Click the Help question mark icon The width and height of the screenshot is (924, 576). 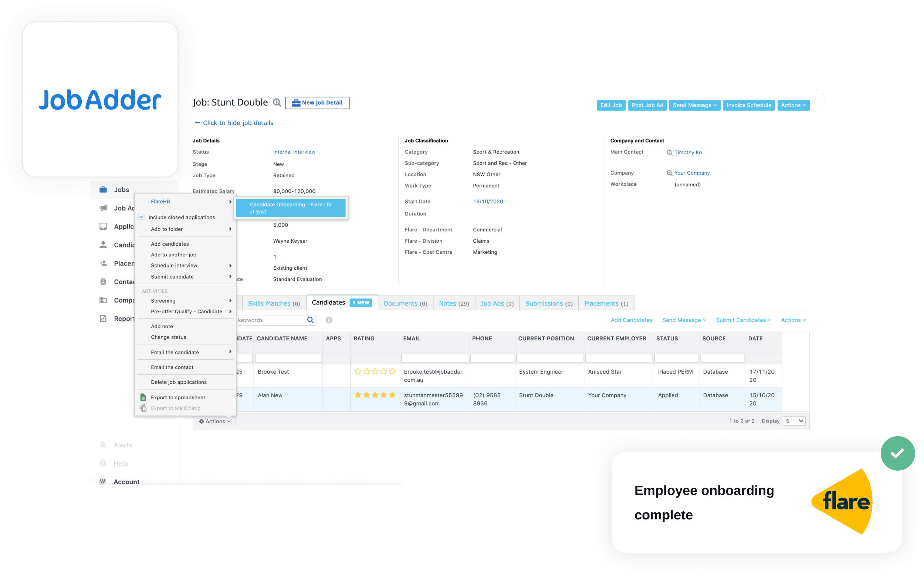coord(103,463)
